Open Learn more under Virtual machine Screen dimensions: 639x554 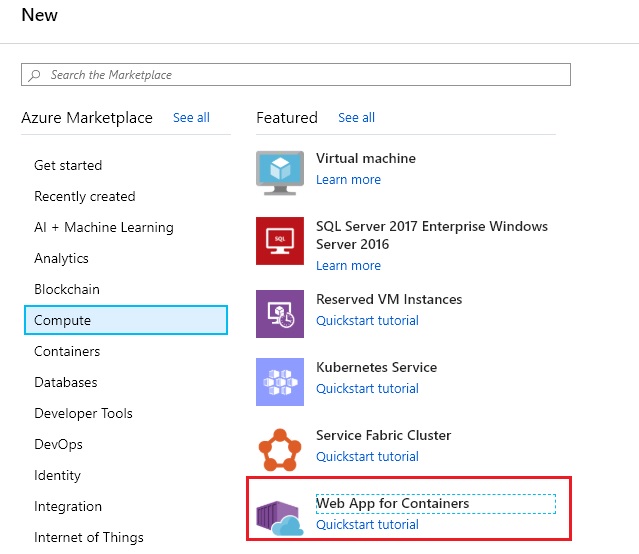348,180
